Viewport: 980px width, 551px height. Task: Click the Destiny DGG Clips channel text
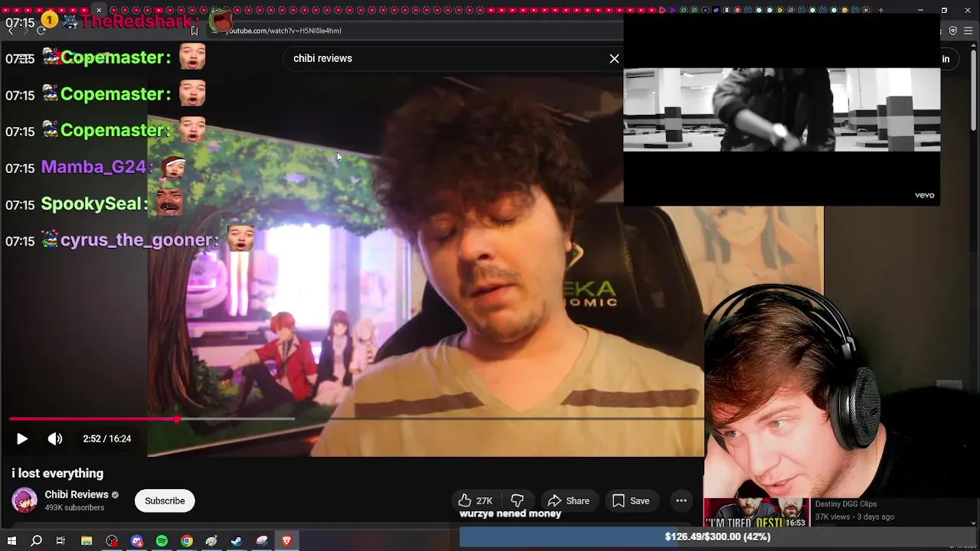(846, 504)
